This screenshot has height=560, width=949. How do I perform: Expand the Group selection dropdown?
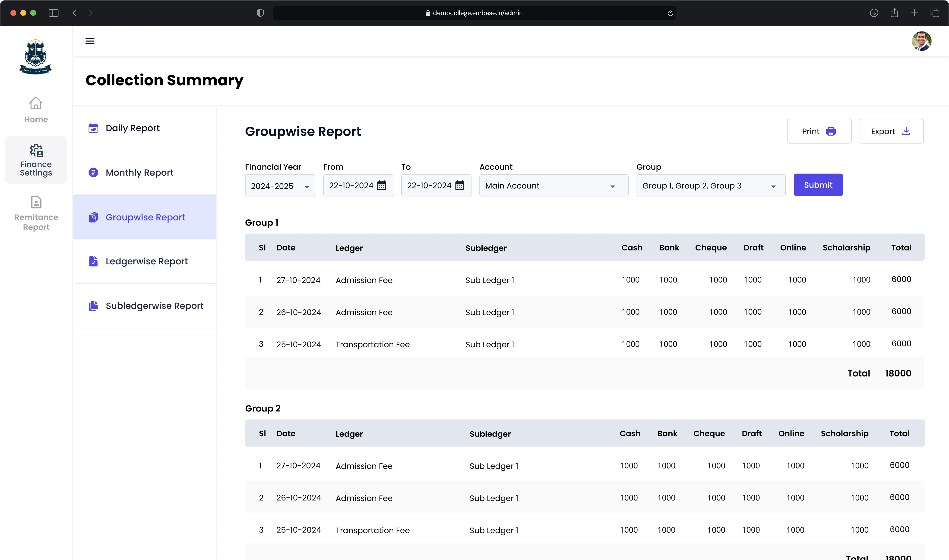(x=711, y=185)
